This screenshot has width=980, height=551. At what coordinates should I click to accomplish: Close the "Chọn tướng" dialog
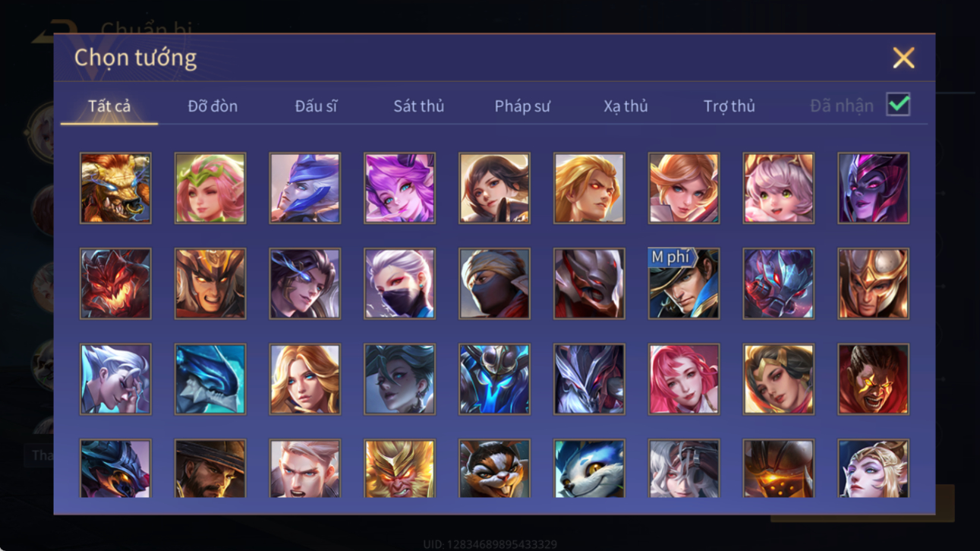(x=903, y=58)
